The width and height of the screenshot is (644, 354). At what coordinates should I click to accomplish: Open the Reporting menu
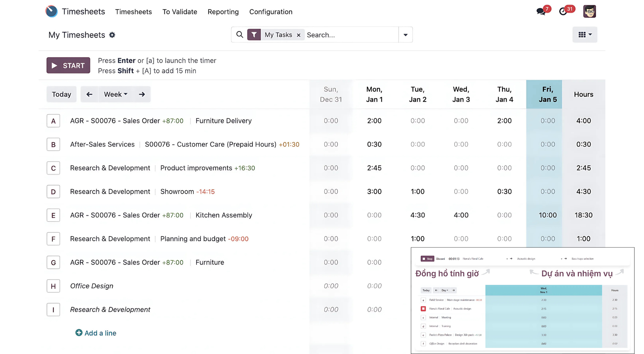coord(223,12)
